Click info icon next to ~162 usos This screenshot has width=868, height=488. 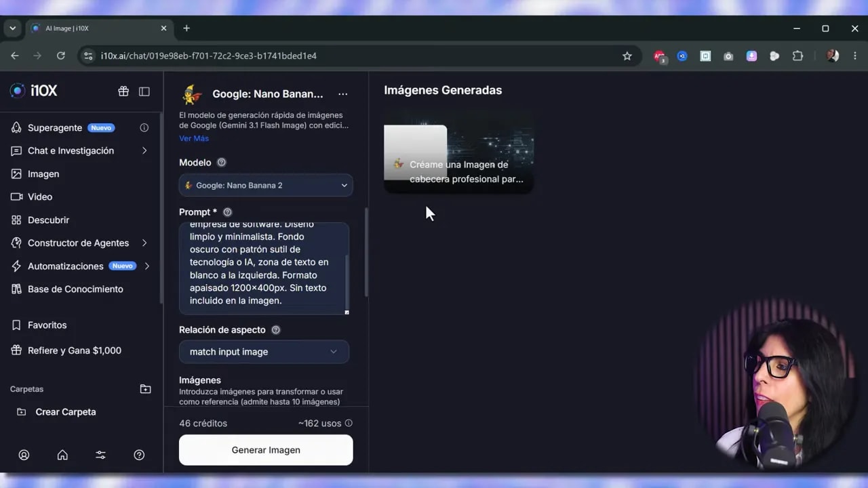[349, 423]
